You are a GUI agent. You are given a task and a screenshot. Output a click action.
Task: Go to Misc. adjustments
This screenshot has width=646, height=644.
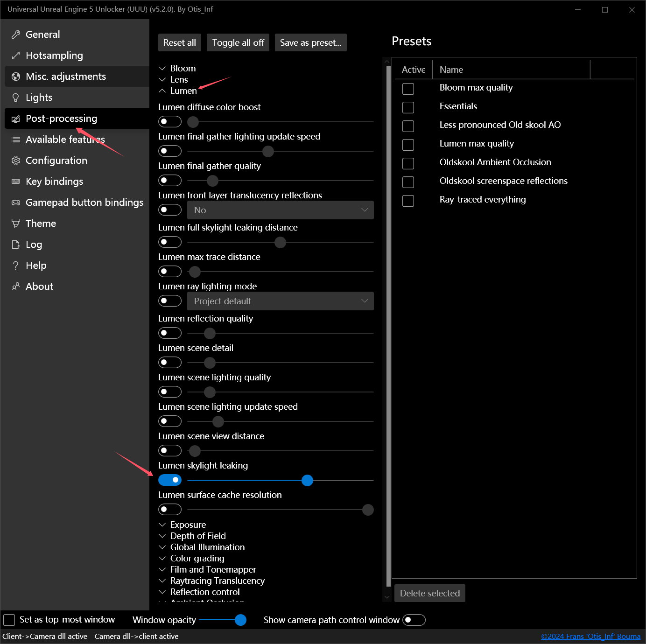click(x=77, y=77)
